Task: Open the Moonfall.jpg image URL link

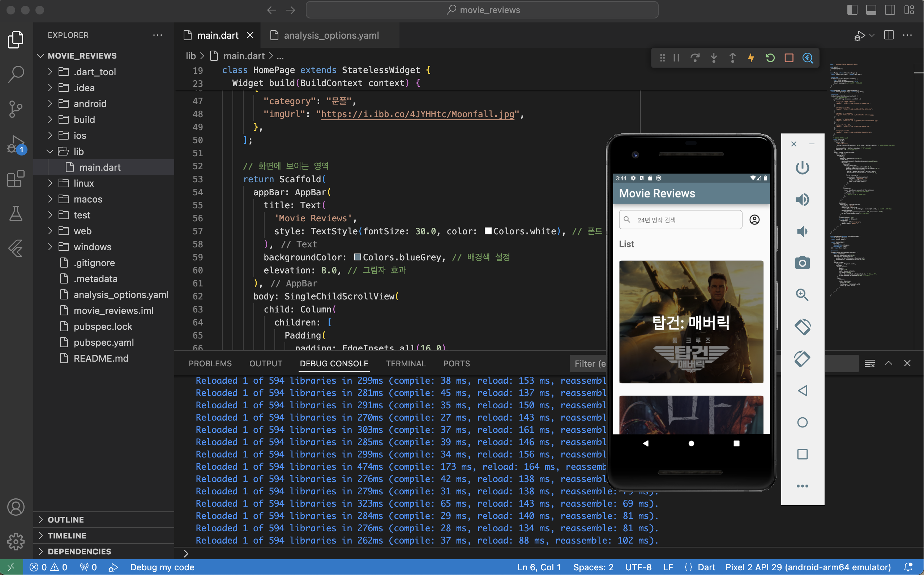Action: 417,114
